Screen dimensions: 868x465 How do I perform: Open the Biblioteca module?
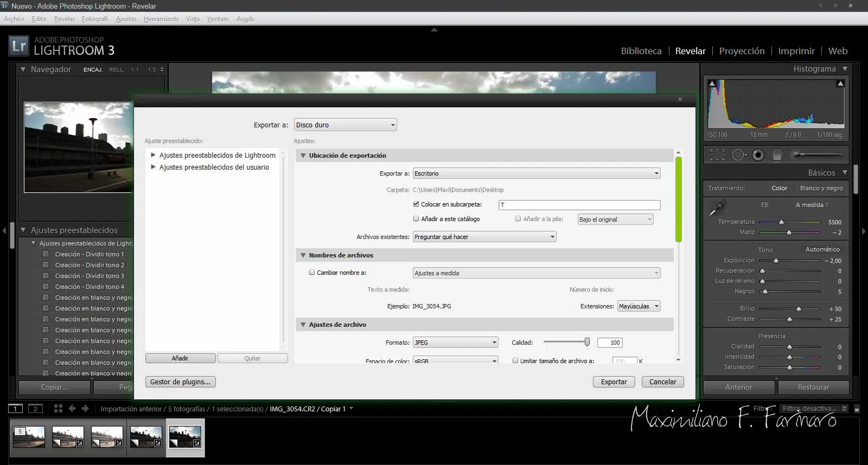click(641, 51)
